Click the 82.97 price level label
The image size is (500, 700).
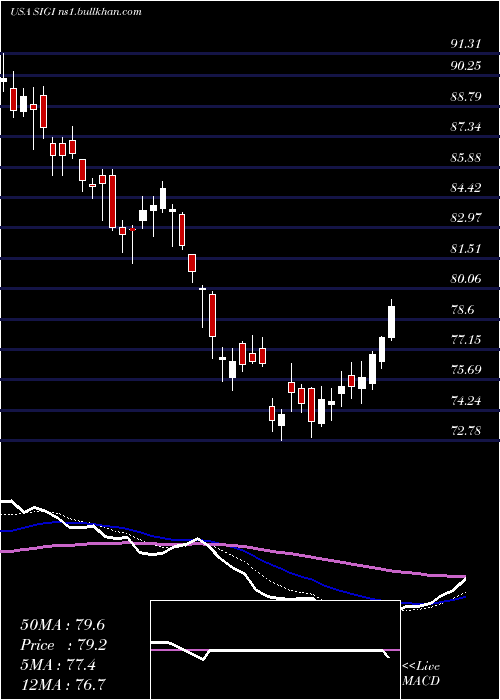coord(466,217)
